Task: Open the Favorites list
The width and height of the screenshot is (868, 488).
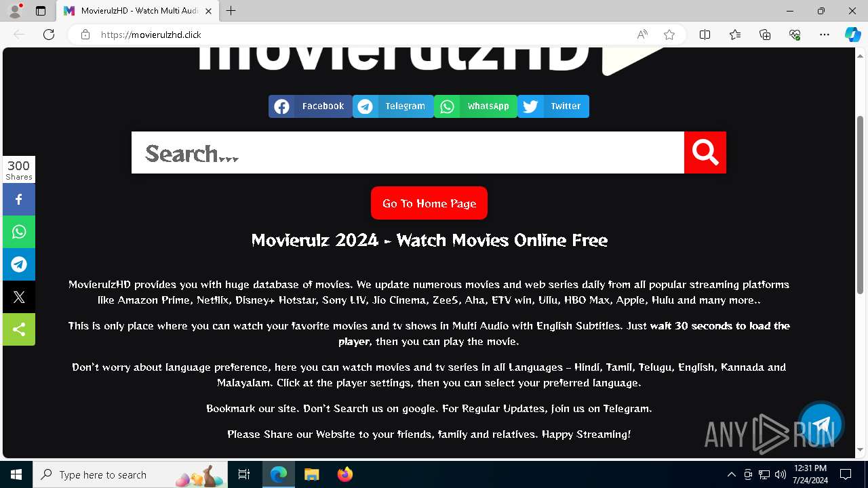Action: click(x=735, y=35)
